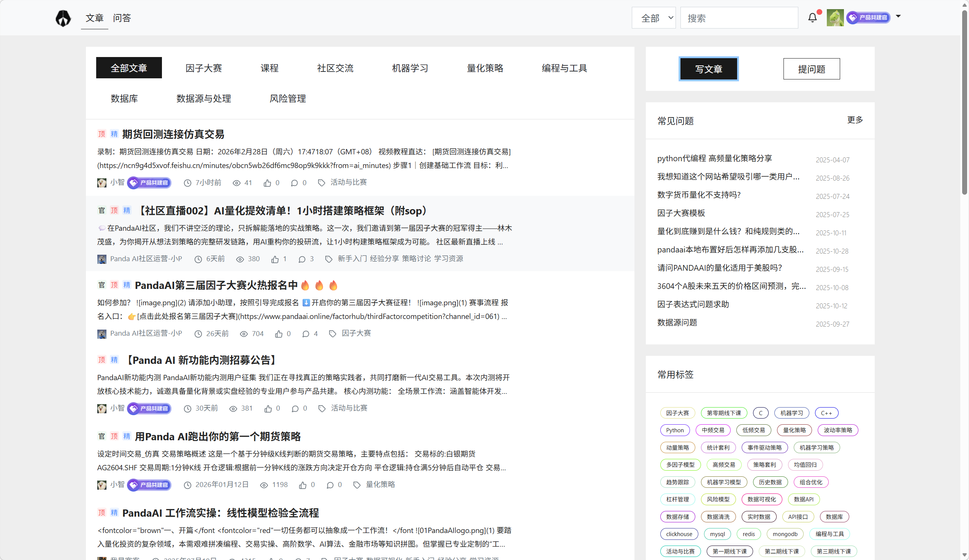
Task: Open article 用Panda AI跑出你的第一个期货策略
Action: coord(218,436)
